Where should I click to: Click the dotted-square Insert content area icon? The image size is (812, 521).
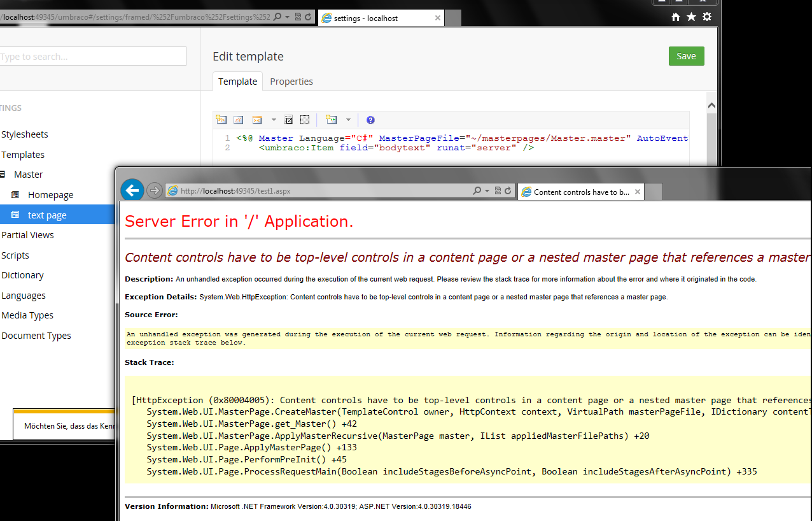click(305, 120)
